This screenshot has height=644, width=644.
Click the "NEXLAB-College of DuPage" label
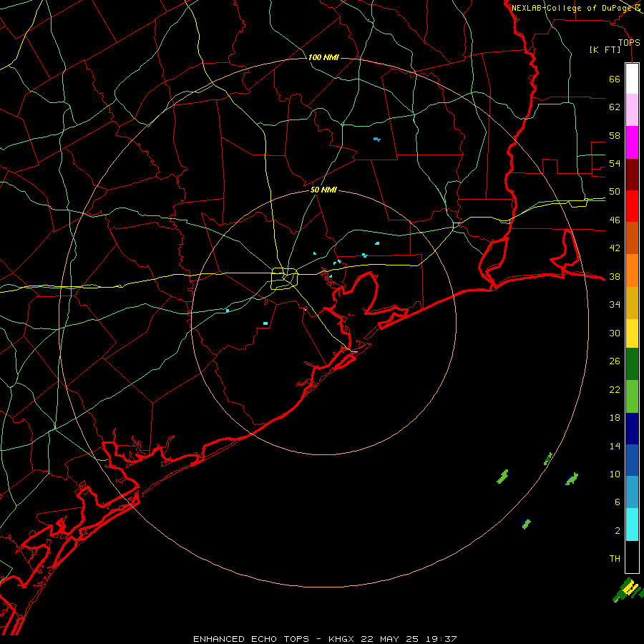pos(571,8)
